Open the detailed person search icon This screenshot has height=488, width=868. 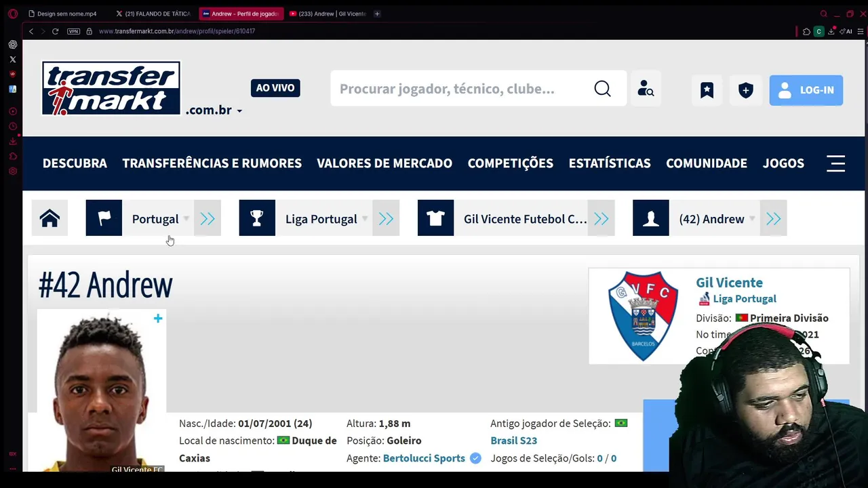point(646,89)
